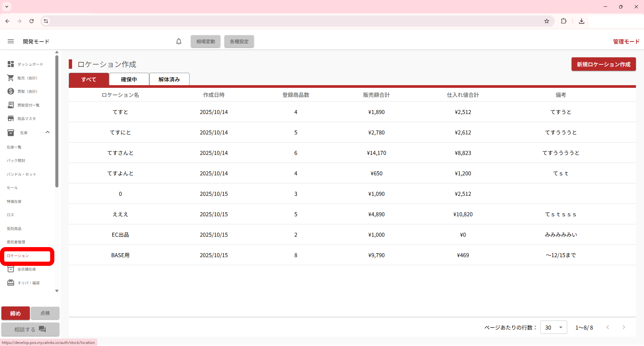644x346 pixels.
Task: Click the 相談する chat button
Action: point(30,329)
